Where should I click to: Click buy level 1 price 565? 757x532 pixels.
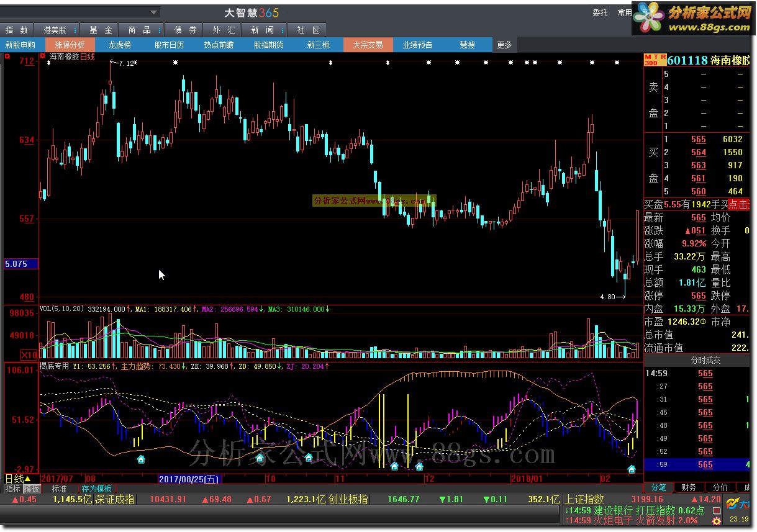pos(698,140)
